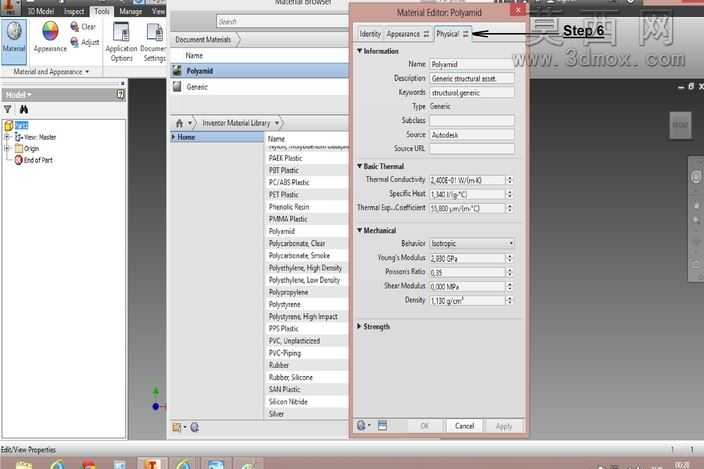Expand the View: Master node
704x469 pixels.
tap(7, 137)
